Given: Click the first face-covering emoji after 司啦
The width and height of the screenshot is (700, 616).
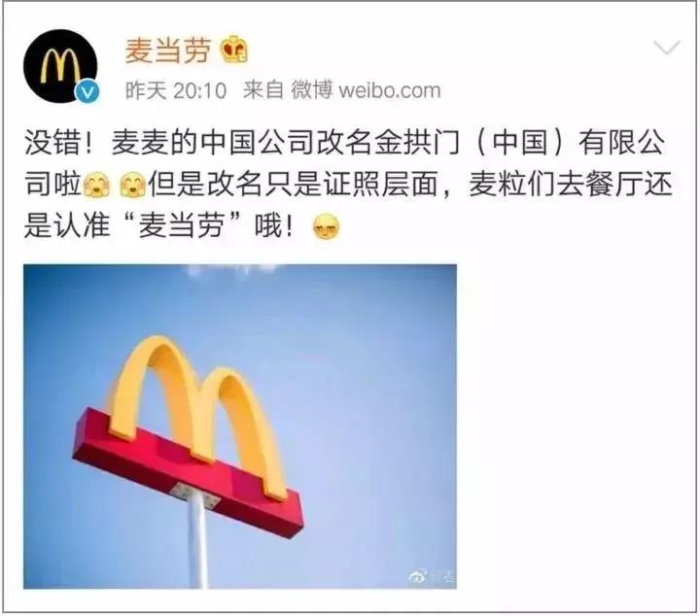Looking at the screenshot, I should 97,185.
